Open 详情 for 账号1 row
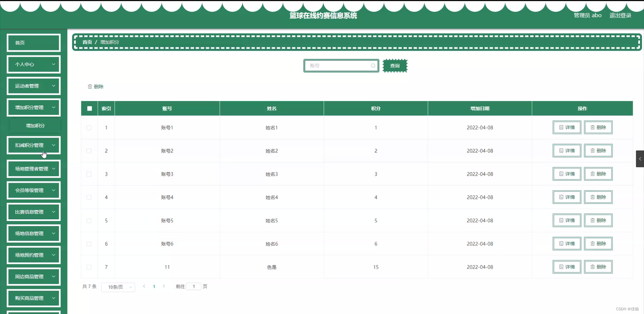This screenshot has height=314, width=644. 567,127
